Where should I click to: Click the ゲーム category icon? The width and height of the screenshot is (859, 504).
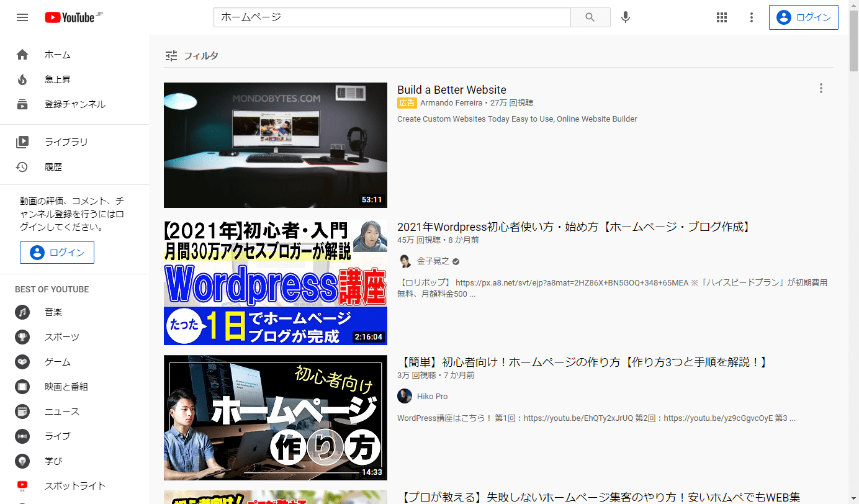pos(22,362)
